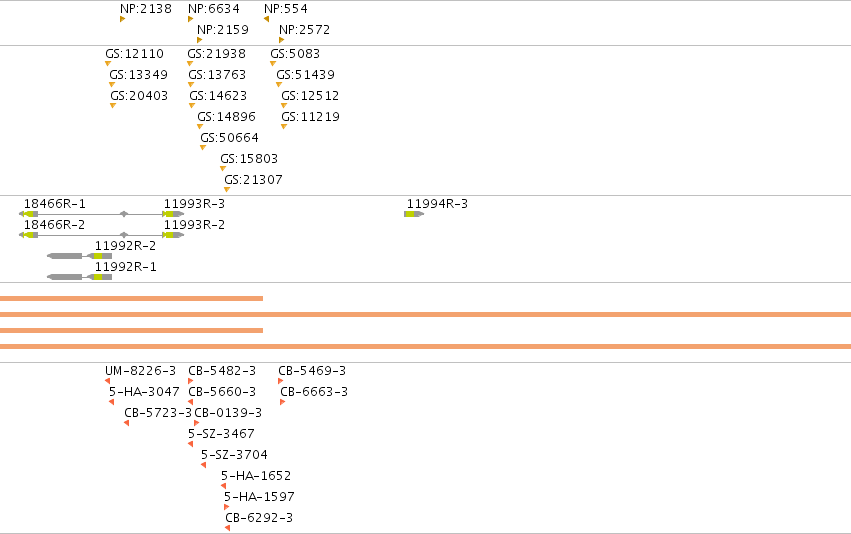
Task: Click the 11993R-2 transcript label
Action: tap(194, 225)
